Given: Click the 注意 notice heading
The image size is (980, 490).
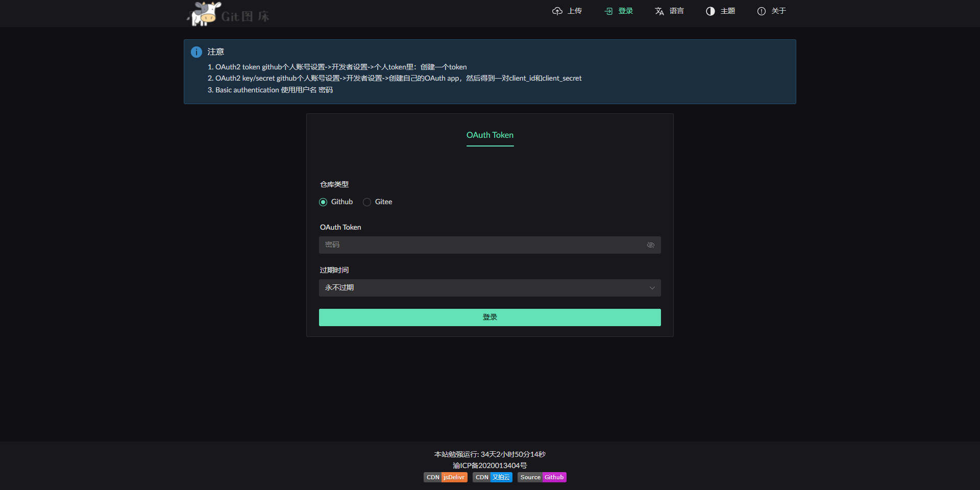Looking at the screenshot, I should pos(216,52).
